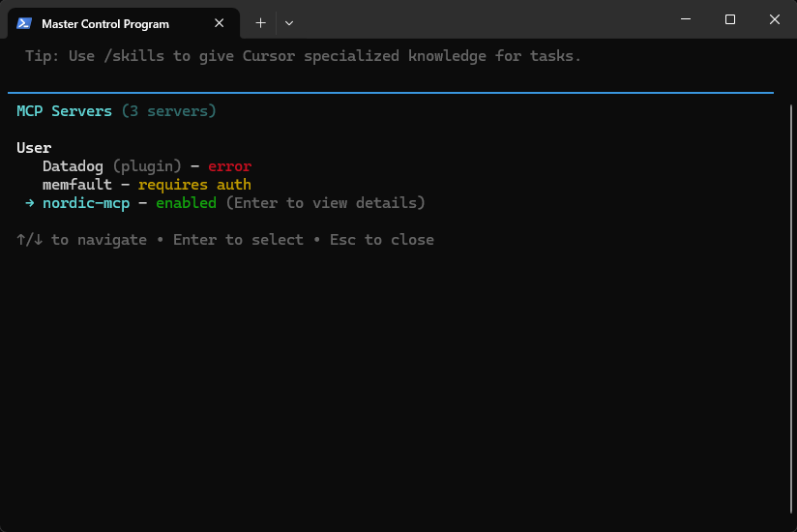Image resolution: width=797 pixels, height=532 pixels.
Task: Click the green enabled status
Action: [x=186, y=203]
